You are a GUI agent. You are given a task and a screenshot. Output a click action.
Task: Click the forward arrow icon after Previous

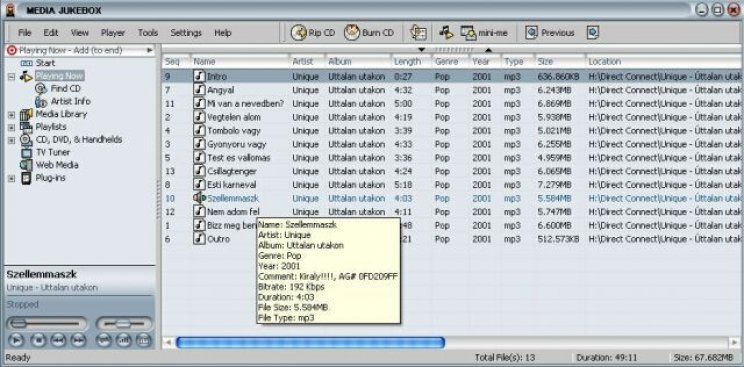tap(593, 33)
